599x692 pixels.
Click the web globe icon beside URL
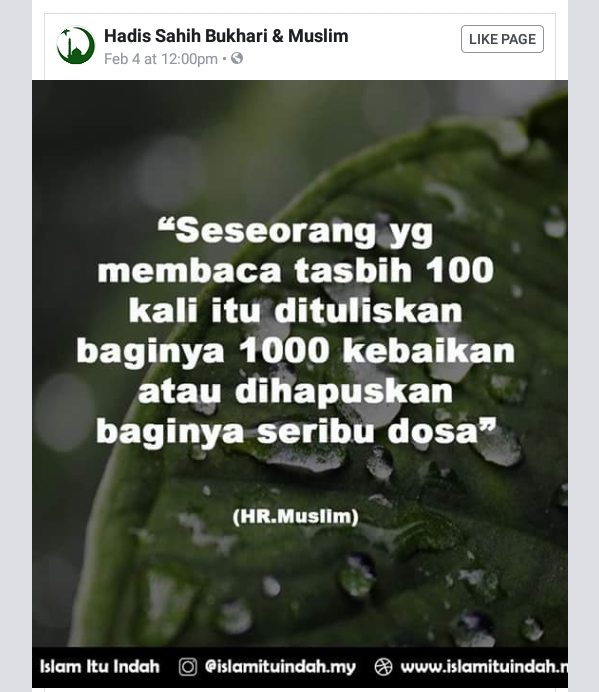pyautogui.click(x=383, y=666)
